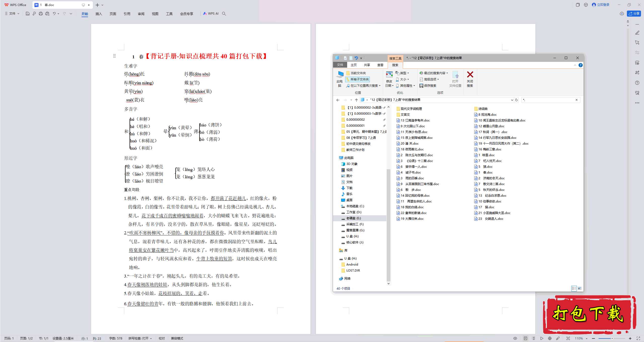
Task: Switch to outline view in status bar
Action: tap(534, 338)
